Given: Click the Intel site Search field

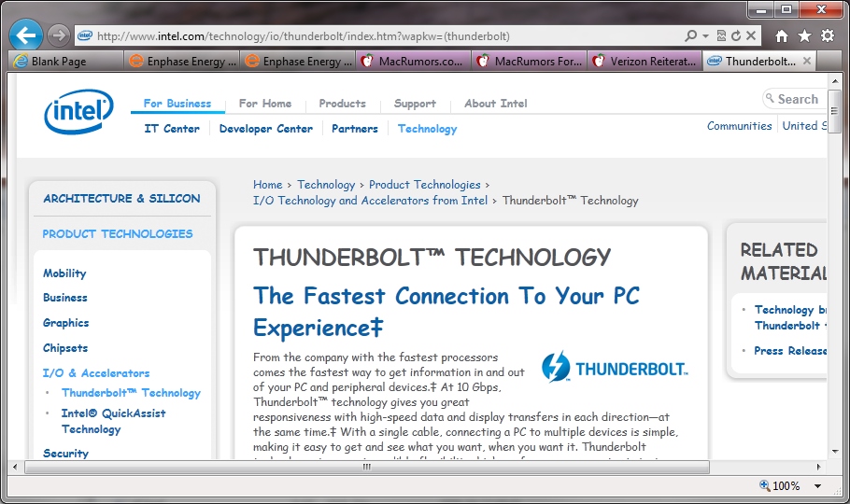Looking at the screenshot, I should coord(795,99).
